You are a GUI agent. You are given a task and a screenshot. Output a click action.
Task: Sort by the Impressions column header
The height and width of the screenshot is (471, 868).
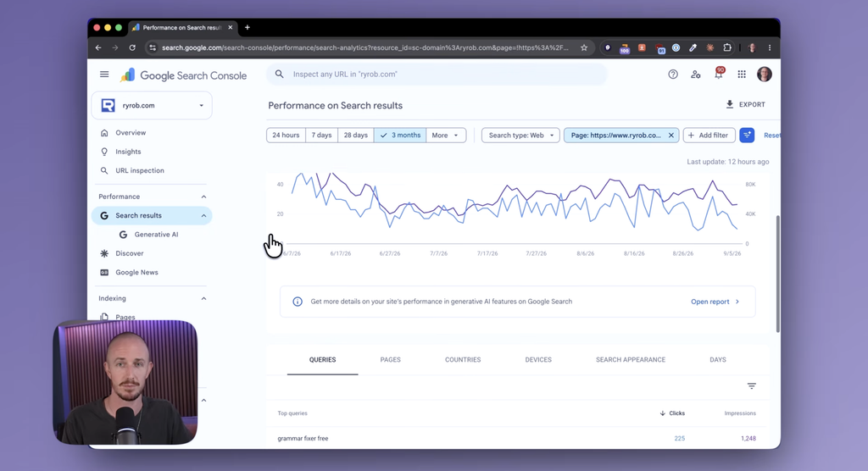click(x=740, y=413)
